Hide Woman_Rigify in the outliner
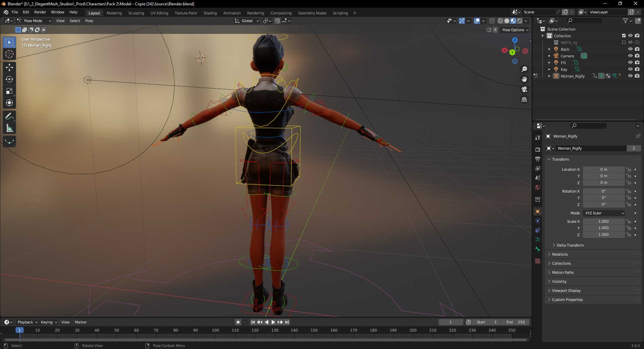The width and height of the screenshot is (644, 349). coord(630,76)
